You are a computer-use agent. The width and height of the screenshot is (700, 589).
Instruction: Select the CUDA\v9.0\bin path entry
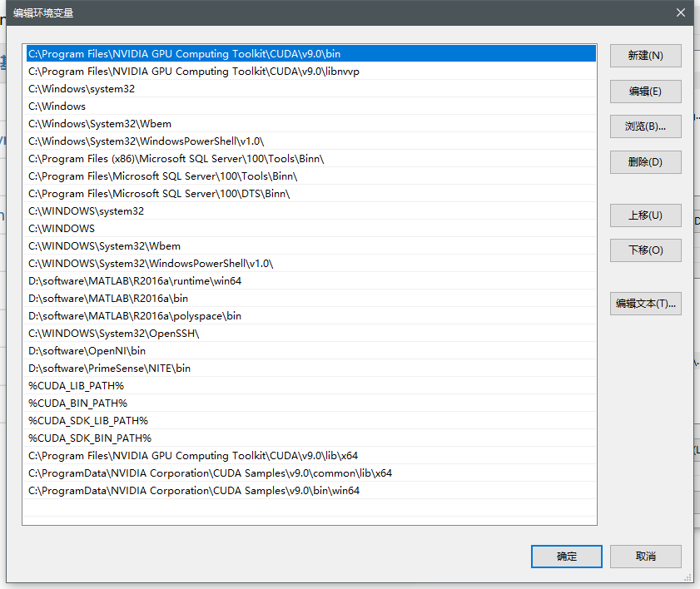(310, 53)
